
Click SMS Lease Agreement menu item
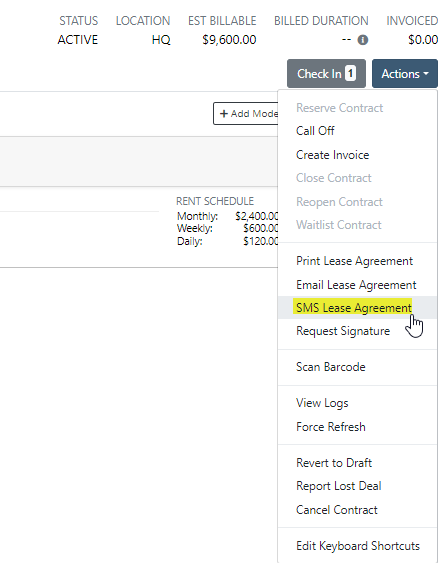pyautogui.click(x=357, y=308)
